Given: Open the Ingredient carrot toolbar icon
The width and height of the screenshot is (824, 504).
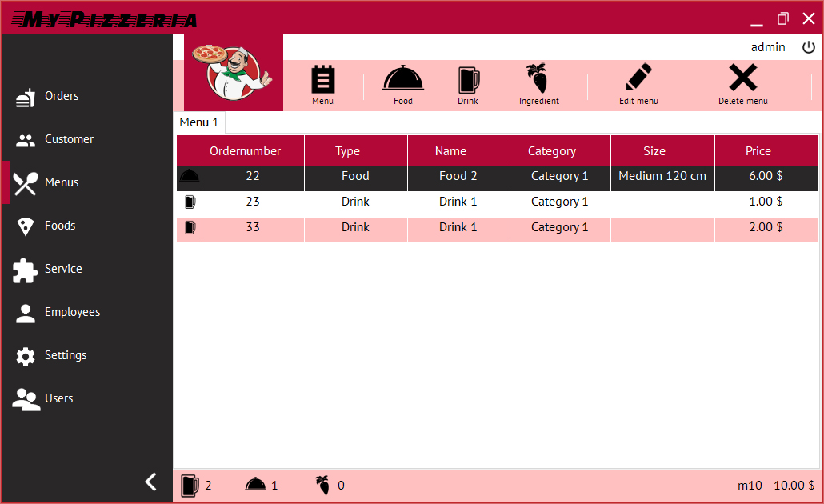Looking at the screenshot, I should coord(538,81).
